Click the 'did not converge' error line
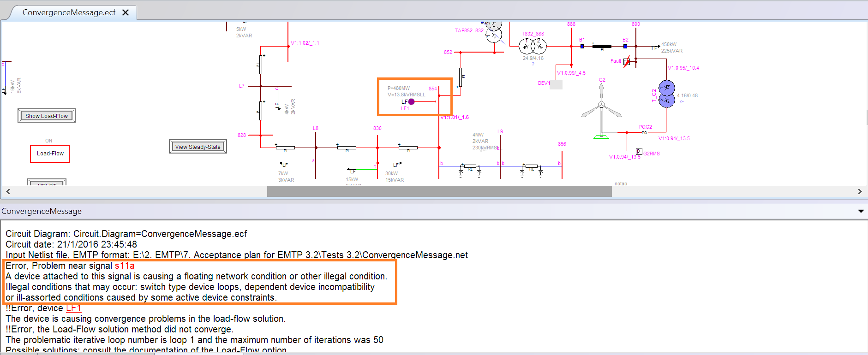Screen dimensions: 868x355 point(120,329)
